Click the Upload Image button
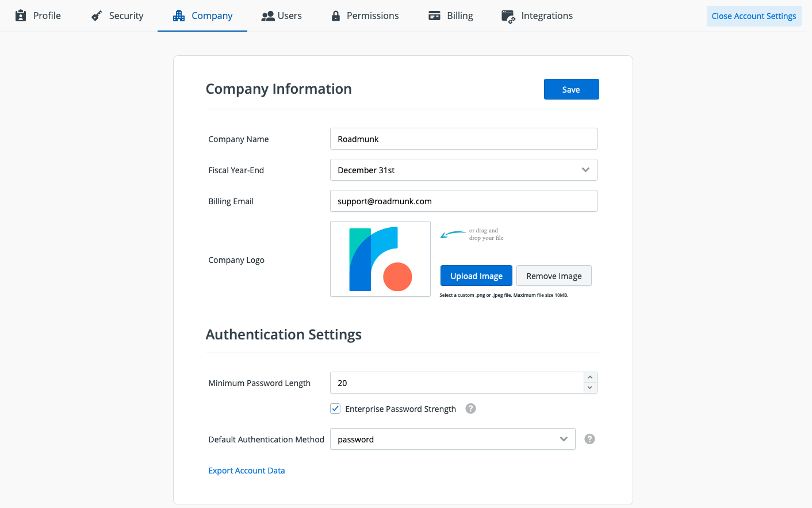Screen dimensions: 812x508 point(476,276)
